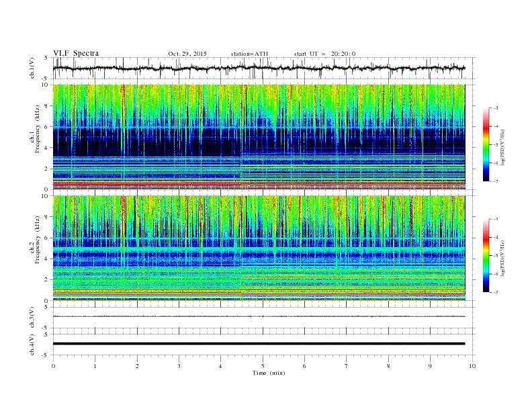This screenshot has height=411, width=532.
Task: Click the ch.1 voltage waveform trace
Action: (259, 68)
